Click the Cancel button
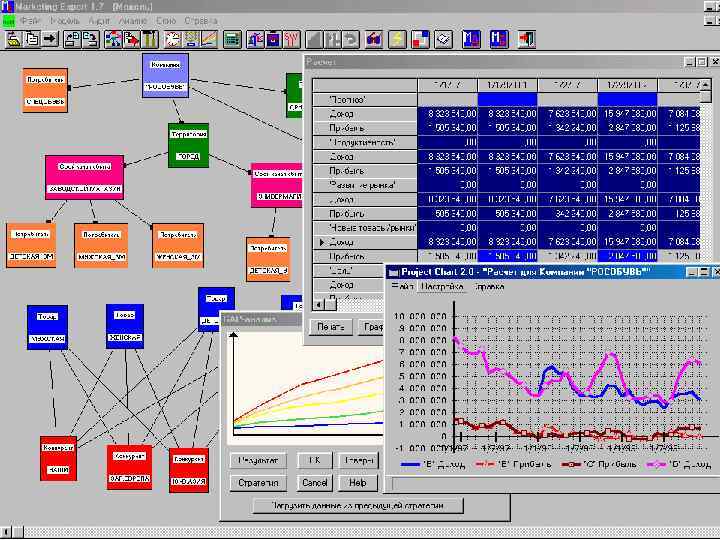 pos(315,483)
